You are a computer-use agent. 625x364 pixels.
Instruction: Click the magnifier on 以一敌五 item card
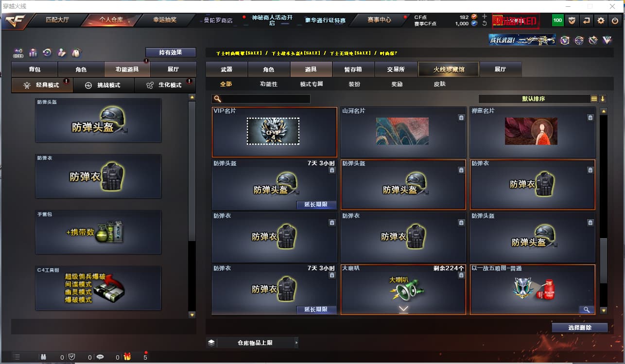pos(586,310)
